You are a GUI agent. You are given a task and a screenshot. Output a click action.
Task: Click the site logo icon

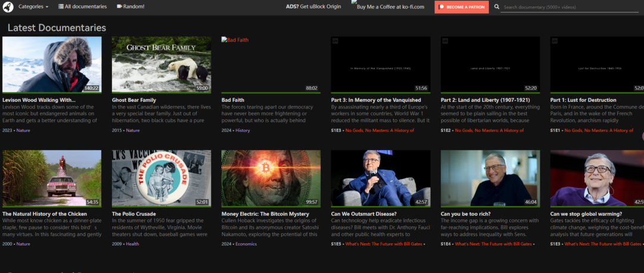pyautogui.click(x=8, y=7)
